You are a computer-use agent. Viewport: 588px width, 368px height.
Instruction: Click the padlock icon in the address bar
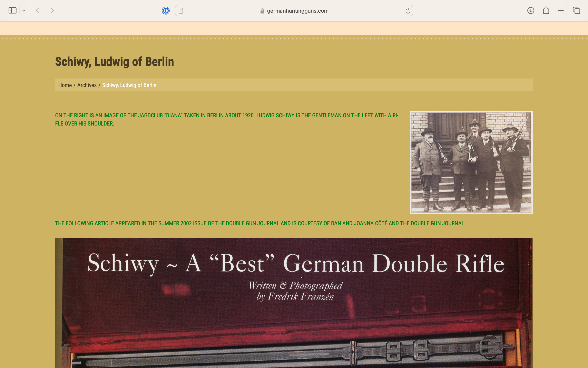[262, 11]
